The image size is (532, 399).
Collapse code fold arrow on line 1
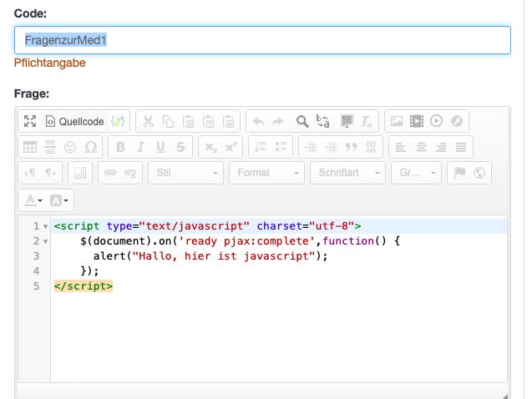pos(45,226)
